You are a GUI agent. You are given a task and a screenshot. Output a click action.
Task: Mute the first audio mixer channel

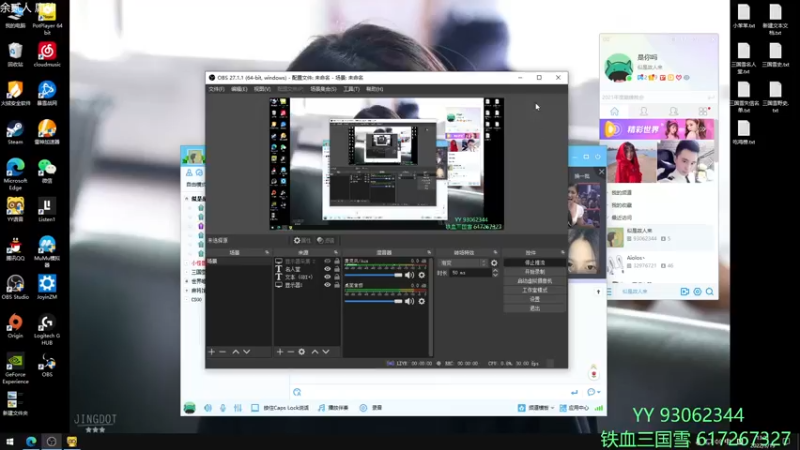tap(409, 275)
